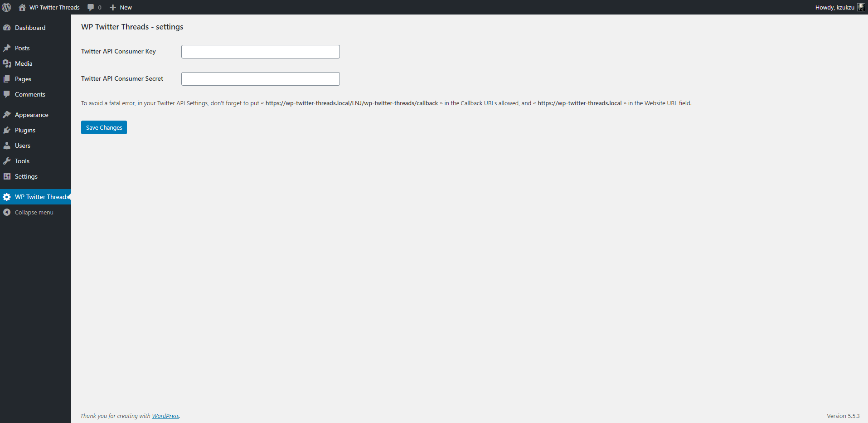Click the Save Changes button

pos(104,127)
